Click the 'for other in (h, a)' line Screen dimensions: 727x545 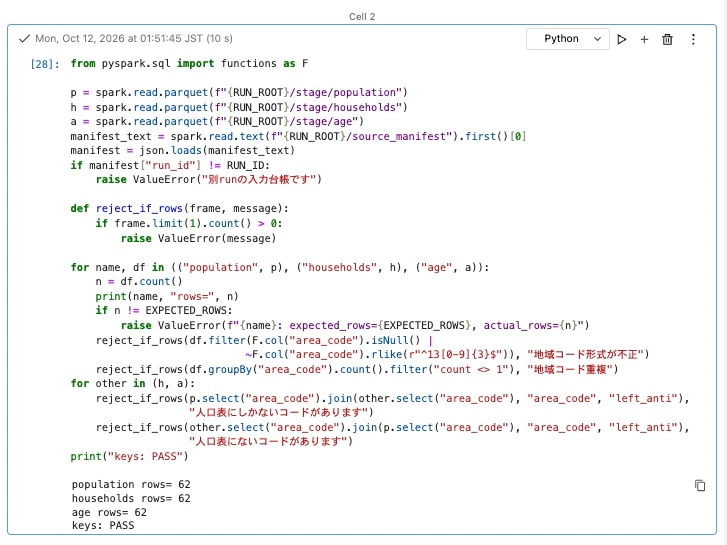click(133, 383)
